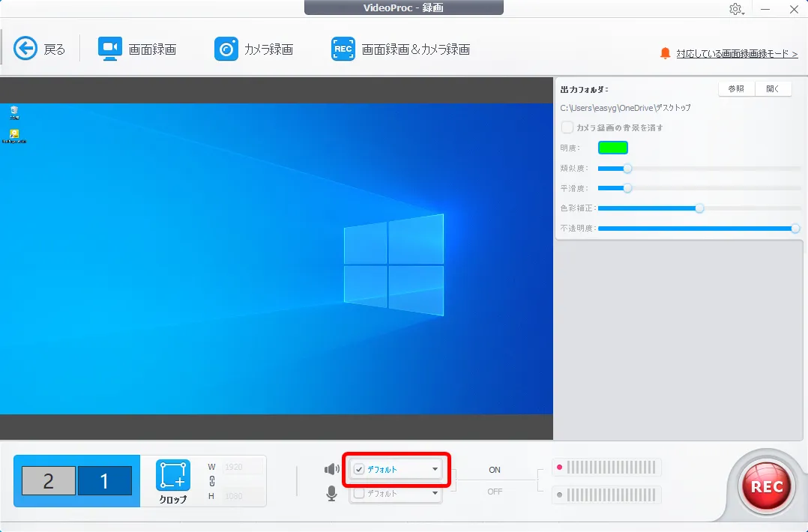Adjust the 平滑度 slider handle

[x=627, y=188]
